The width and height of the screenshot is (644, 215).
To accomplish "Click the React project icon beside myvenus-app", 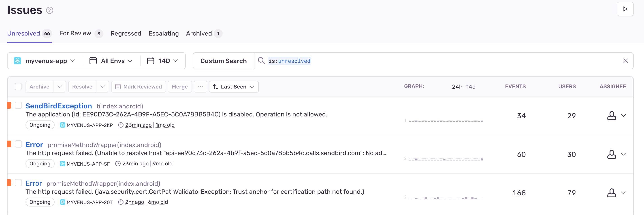I will (17, 61).
